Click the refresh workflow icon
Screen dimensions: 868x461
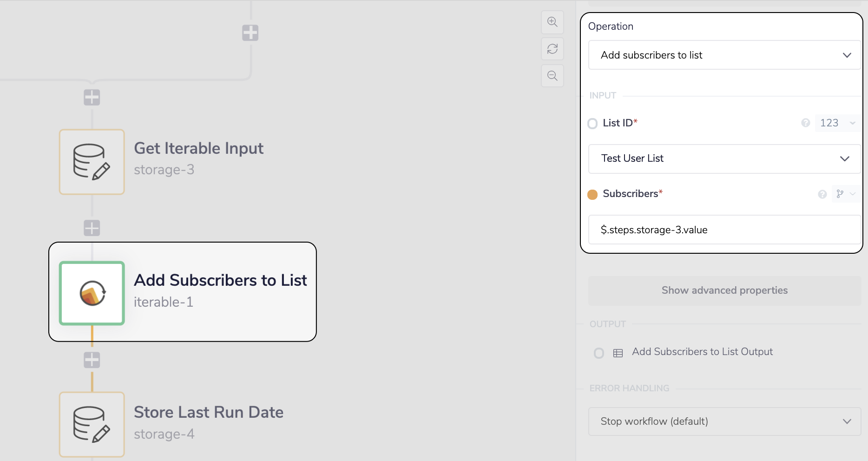coord(552,49)
